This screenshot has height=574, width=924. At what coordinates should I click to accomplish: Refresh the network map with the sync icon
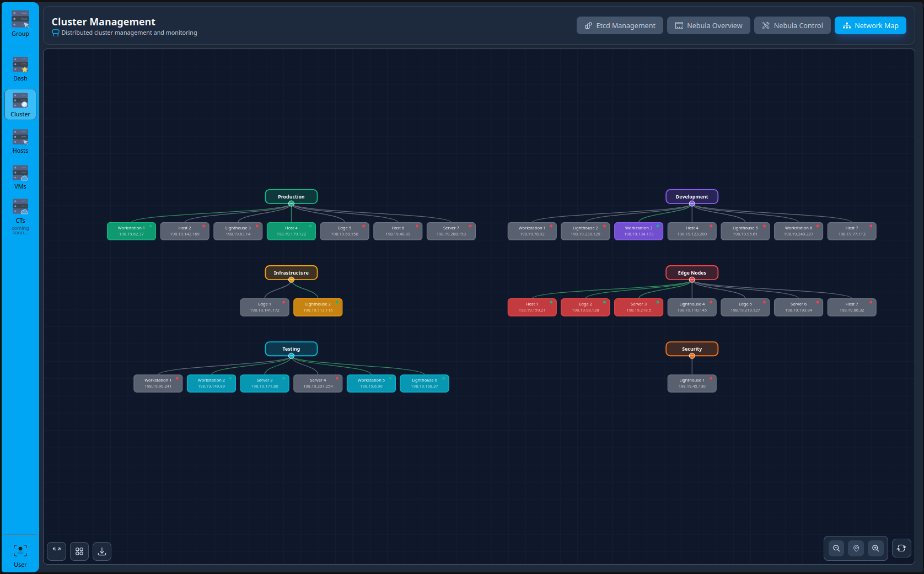901,548
